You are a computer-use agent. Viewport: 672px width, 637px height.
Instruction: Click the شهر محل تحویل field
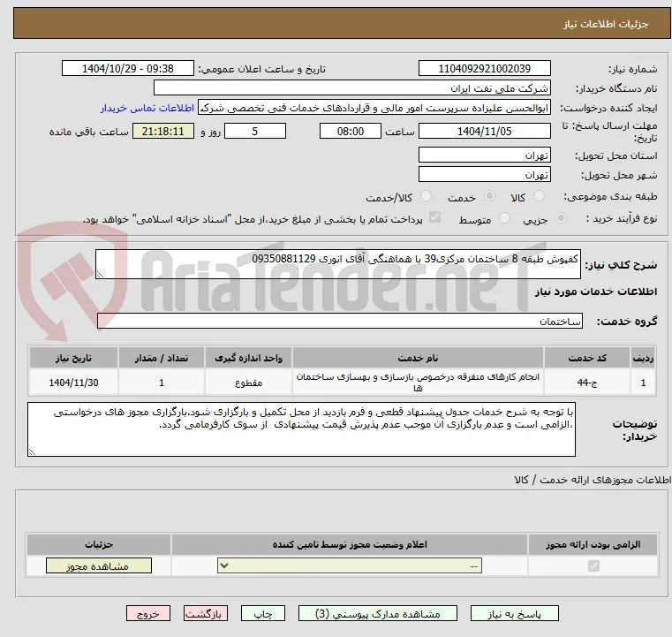(x=484, y=175)
